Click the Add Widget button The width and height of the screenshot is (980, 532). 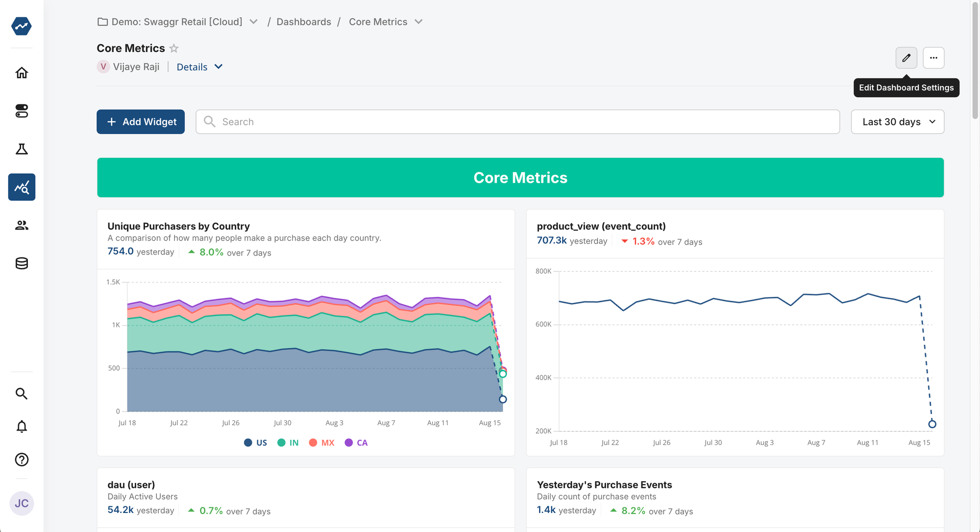[141, 121]
